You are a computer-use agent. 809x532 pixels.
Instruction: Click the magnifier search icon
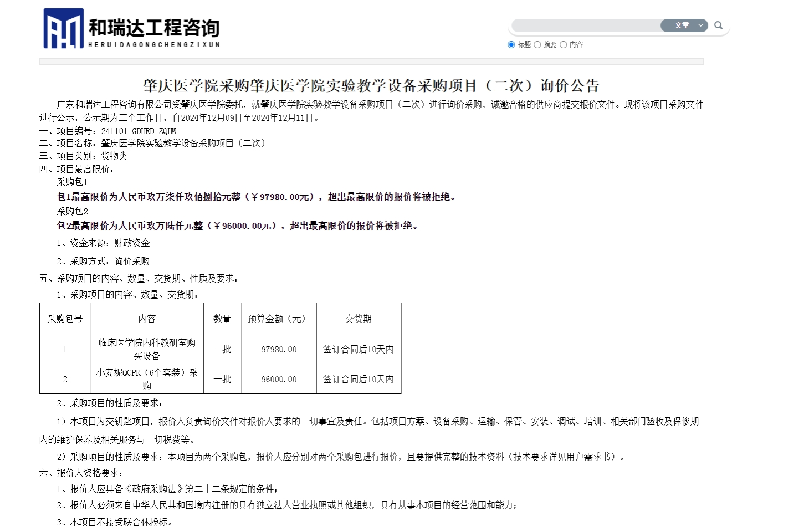click(x=718, y=25)
